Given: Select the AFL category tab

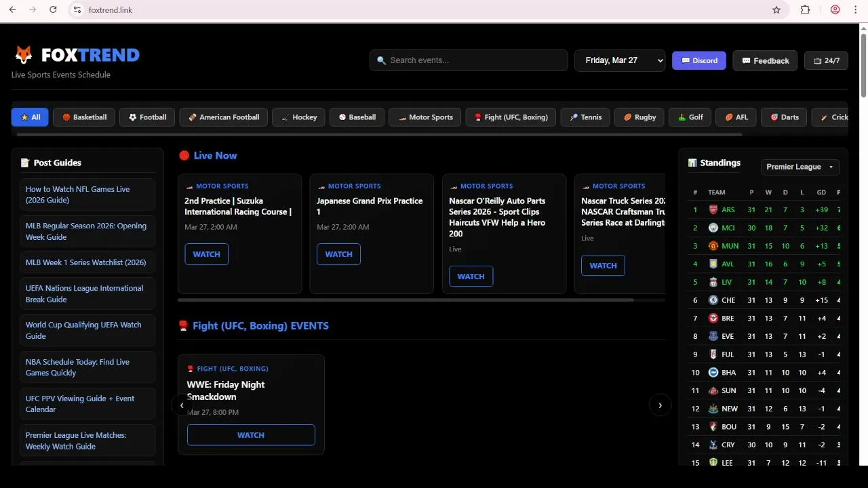Looking at the screenshot, I should coord(736,117).
